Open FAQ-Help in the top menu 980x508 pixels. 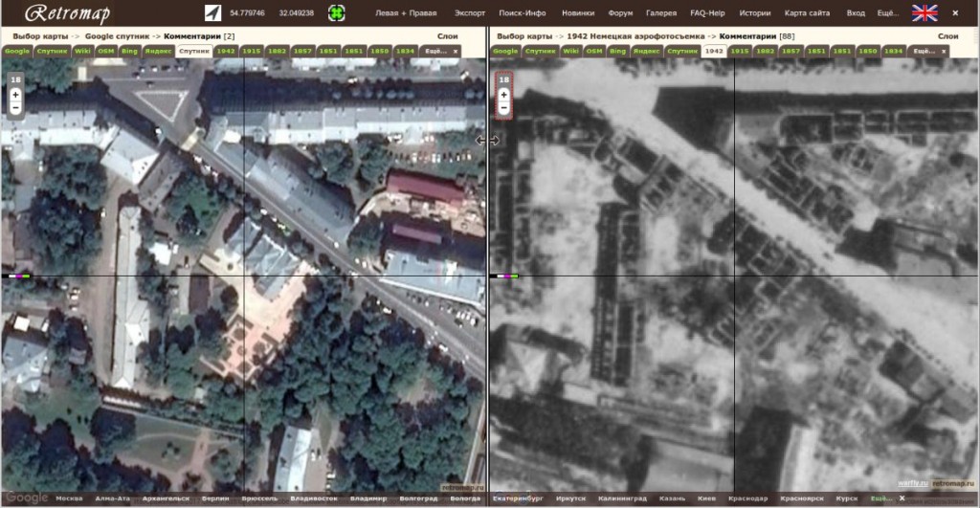[x=707, y=13]
